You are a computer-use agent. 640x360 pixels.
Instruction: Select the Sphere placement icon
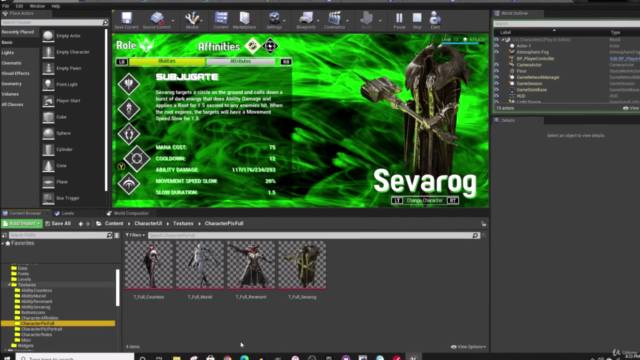pyautogui.click(x=48, y=133)
